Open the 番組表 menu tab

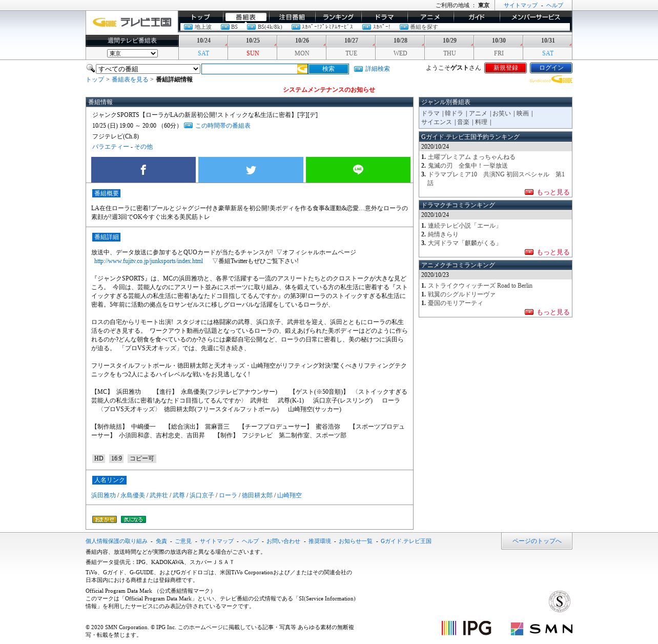(246, 17)
